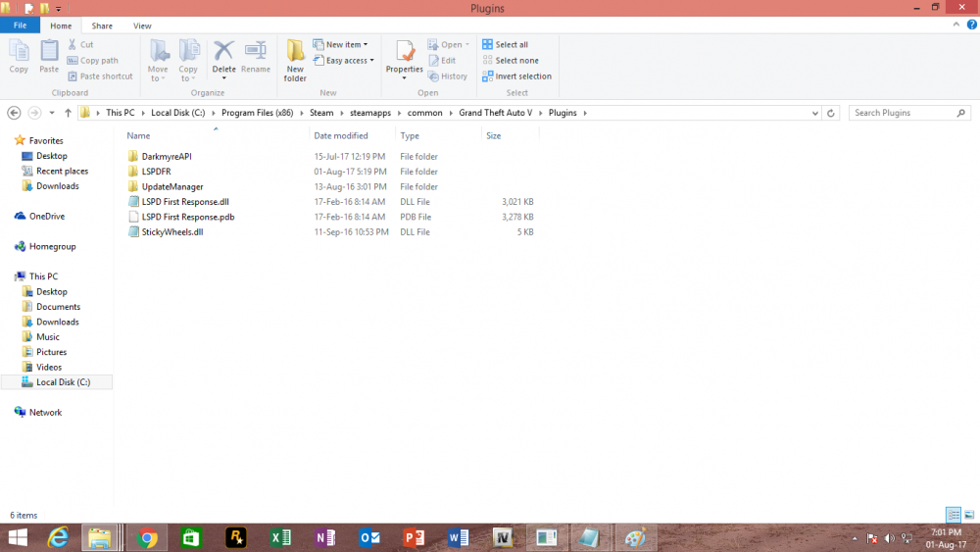The image size is (980, 552).
Task: Click Invert selection in ribbon
Action: 516,76
